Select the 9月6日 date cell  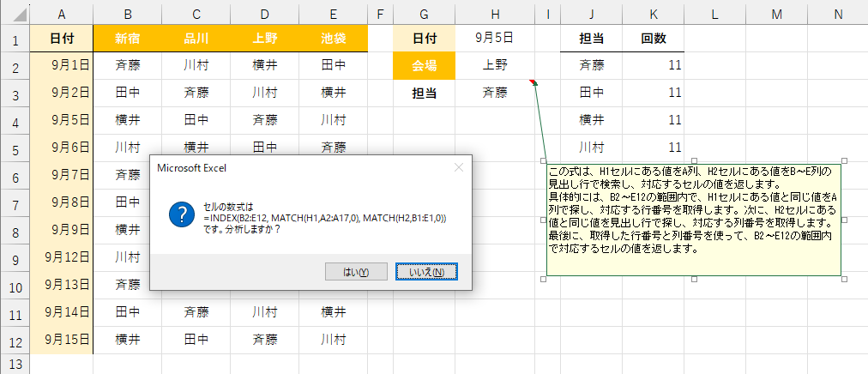point(62,148)
